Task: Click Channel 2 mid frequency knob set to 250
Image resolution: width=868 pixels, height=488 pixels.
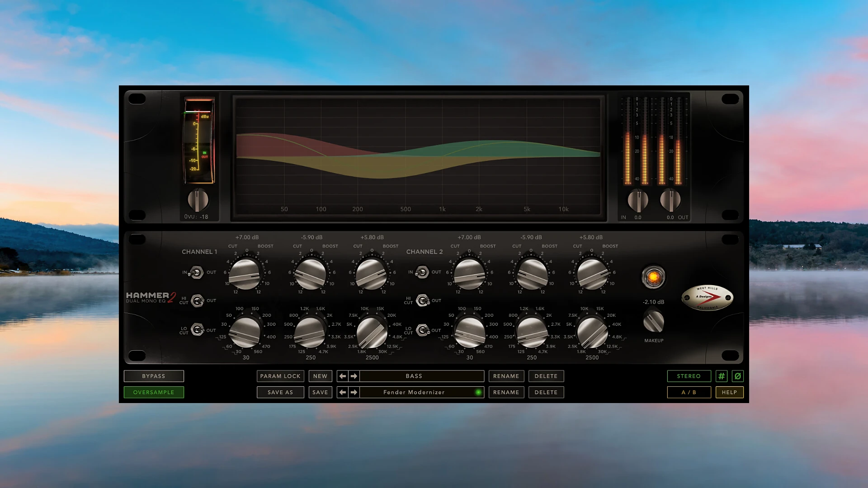Action: pos(532,332)
